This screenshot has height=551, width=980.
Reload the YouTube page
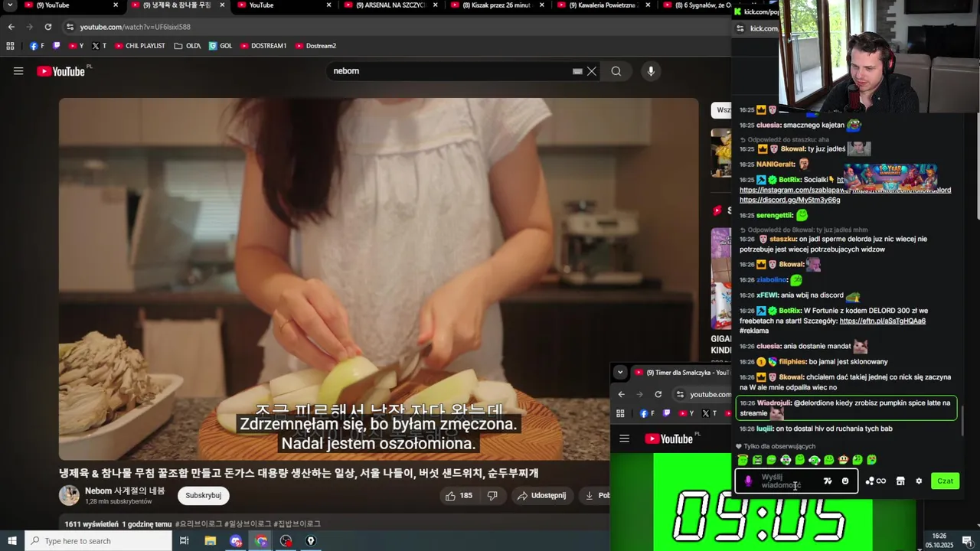(48, 27)
